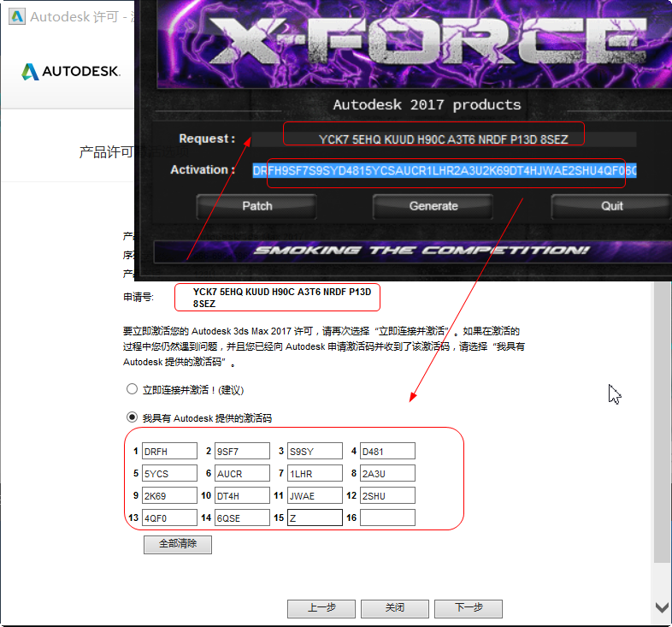This screenshot has height=627, width=672.
Task: Click activation code box 8 containing 2A3U
Action: coord(387,474)
